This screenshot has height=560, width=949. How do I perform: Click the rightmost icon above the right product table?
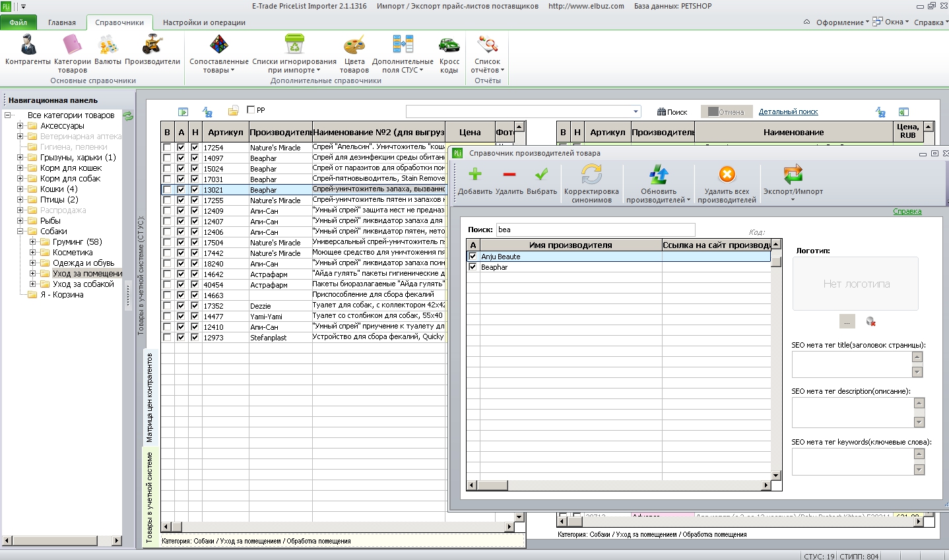coord(903,112)
